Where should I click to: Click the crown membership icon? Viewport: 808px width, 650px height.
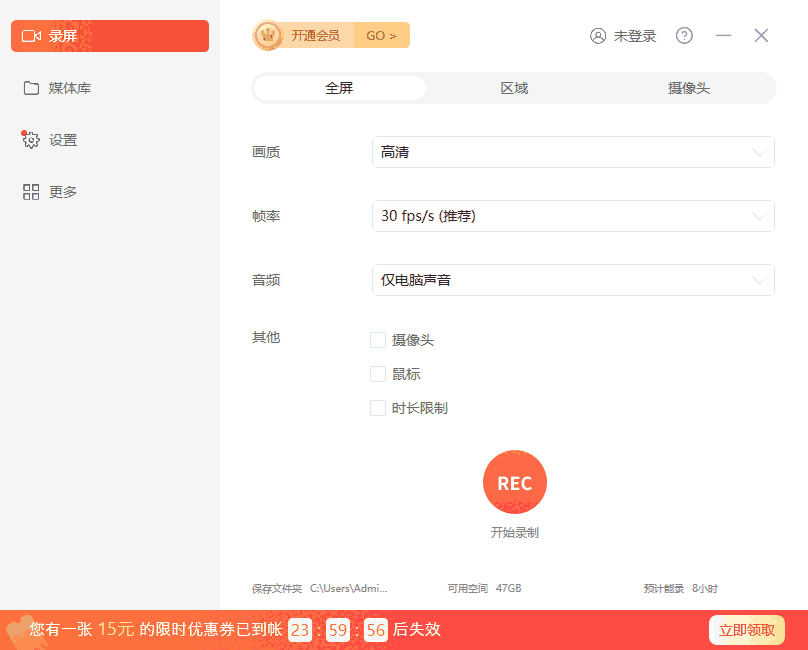[x=266, y=35]
